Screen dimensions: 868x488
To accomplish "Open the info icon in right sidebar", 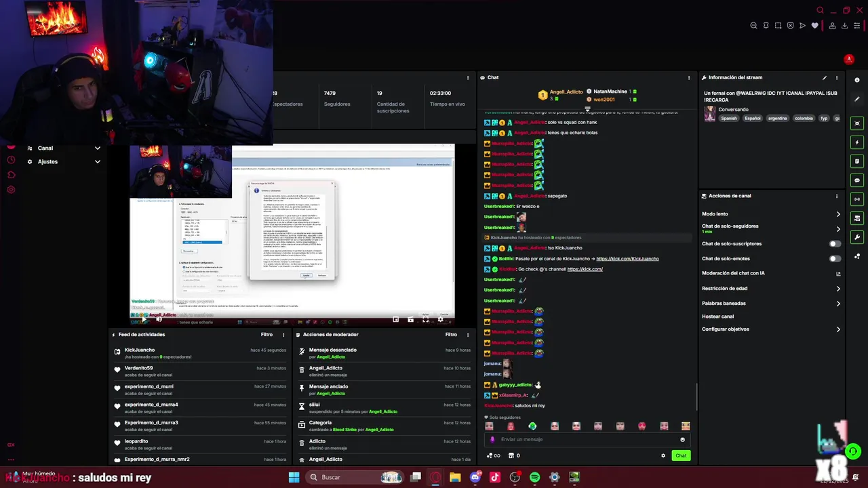I will coord(857,80).
